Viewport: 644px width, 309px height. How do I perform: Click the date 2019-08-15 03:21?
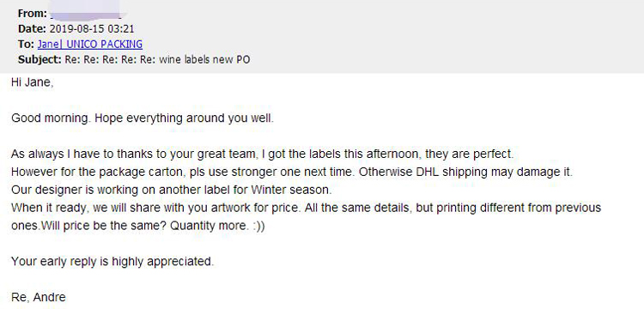(x=92, y=29)
